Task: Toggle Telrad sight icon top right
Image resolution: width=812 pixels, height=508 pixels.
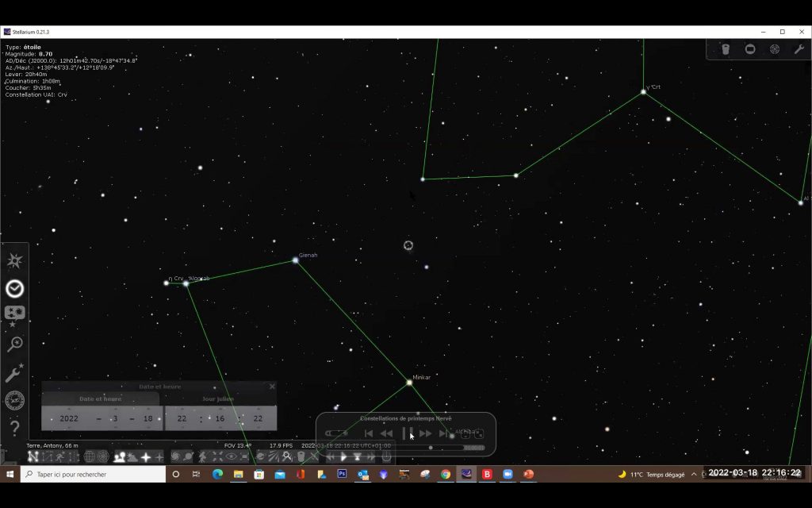Action: pyautogui.click(x=775, y=49)
